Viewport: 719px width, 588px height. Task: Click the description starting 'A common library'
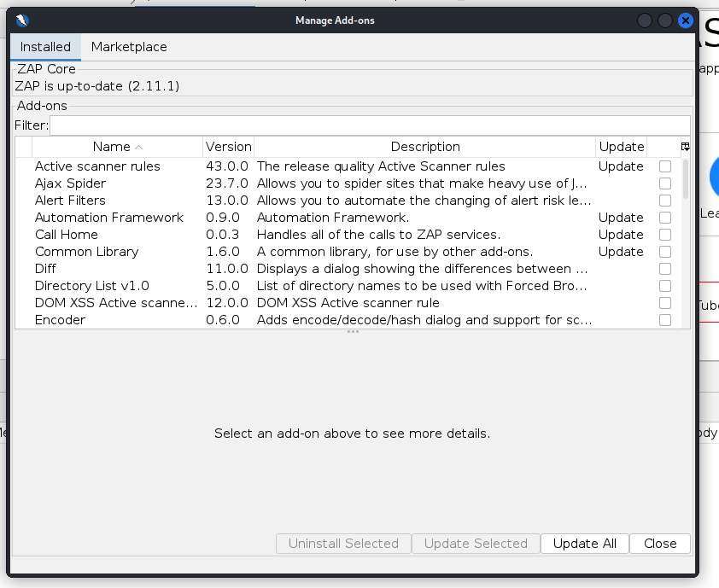click(x=395, y=252)
